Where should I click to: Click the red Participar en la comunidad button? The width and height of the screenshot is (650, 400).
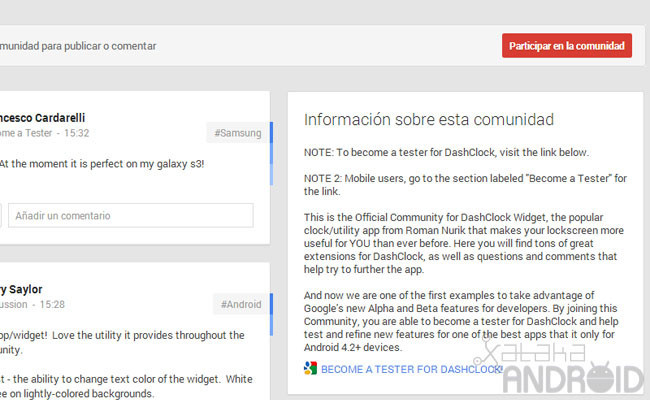(x=566, y=46)
